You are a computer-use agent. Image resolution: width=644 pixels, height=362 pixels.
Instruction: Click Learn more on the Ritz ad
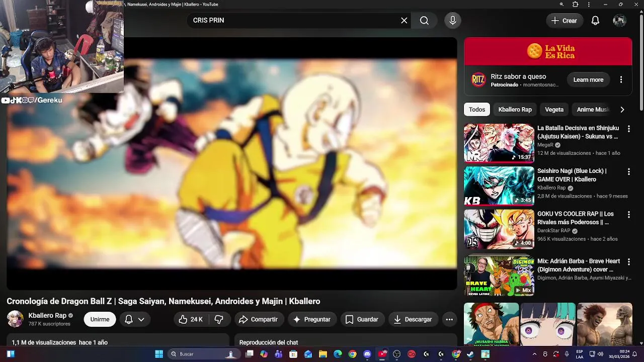[x=588, y=79]
